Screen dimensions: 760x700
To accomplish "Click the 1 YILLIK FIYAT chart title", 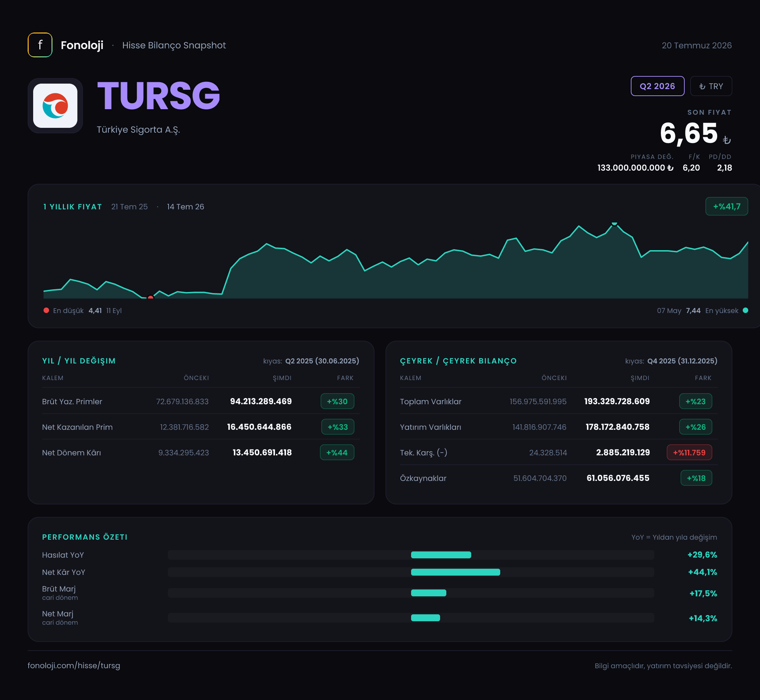I will point(73,207).
